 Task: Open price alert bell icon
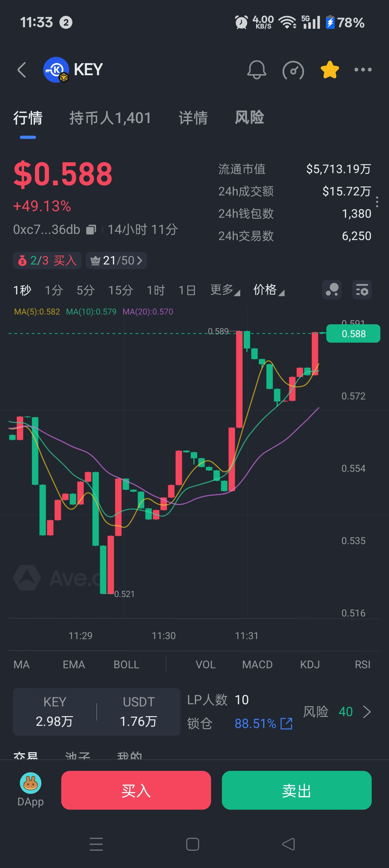tap(257, 70)
